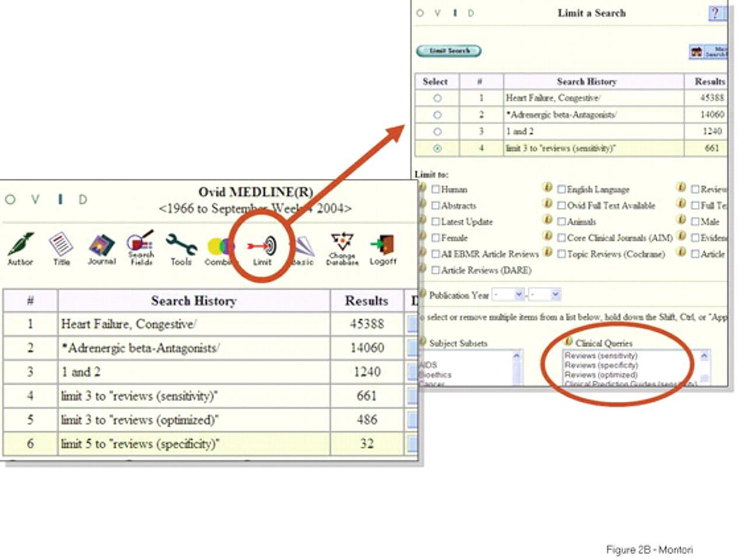Click the 32 result count

tap(367, 443)
